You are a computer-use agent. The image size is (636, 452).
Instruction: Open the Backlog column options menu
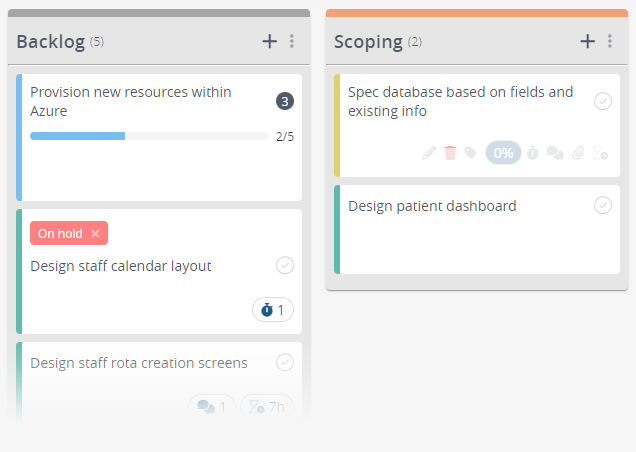click(x=292, y=41)
